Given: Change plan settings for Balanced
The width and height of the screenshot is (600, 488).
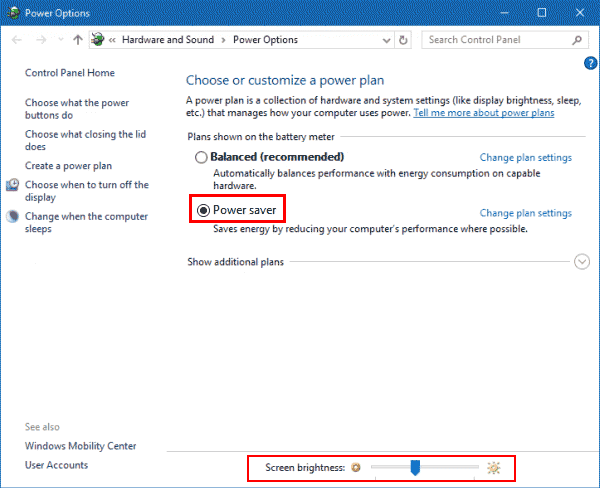Looking at the screenshot, I should click(526, 157).
